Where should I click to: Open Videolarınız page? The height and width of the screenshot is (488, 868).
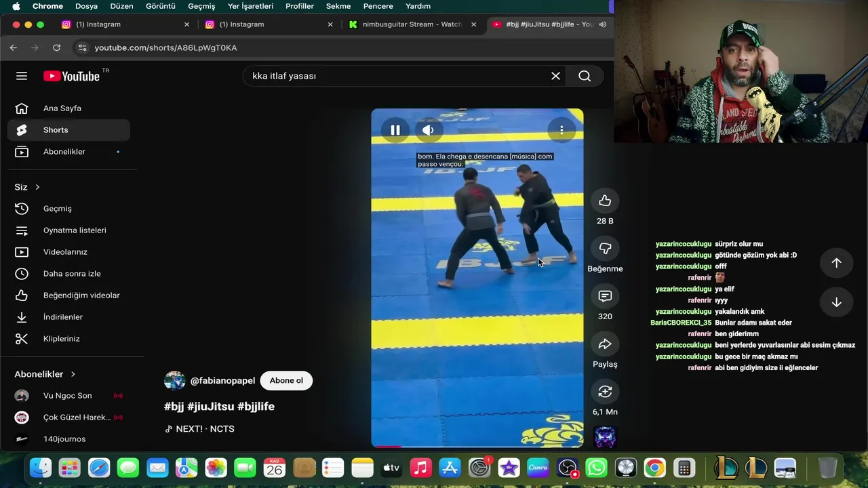coord(68,252)
